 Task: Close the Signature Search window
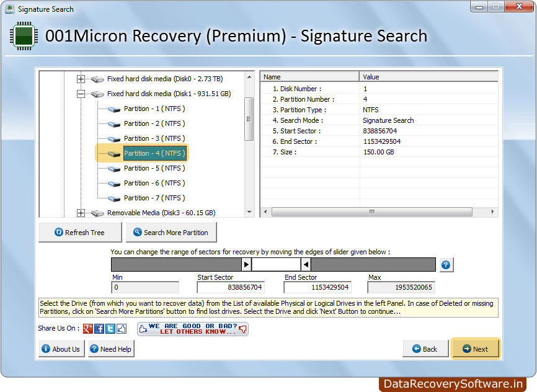click(519, 6)
